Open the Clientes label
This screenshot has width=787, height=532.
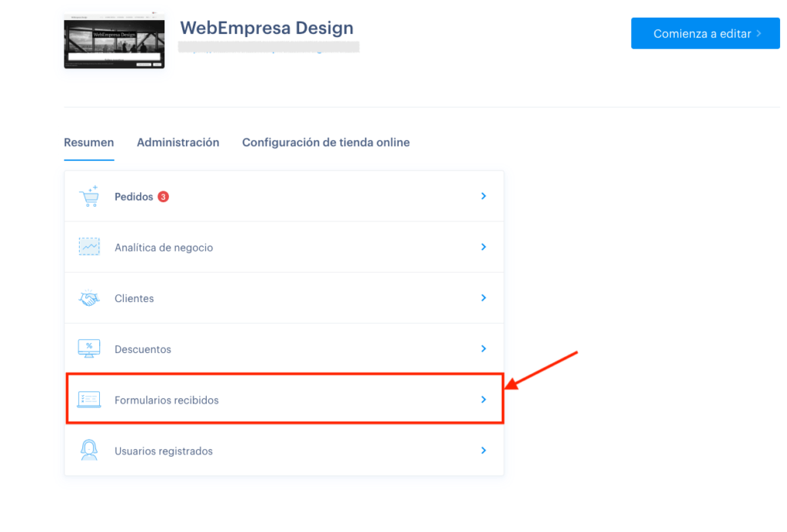[x=134, y=298]
